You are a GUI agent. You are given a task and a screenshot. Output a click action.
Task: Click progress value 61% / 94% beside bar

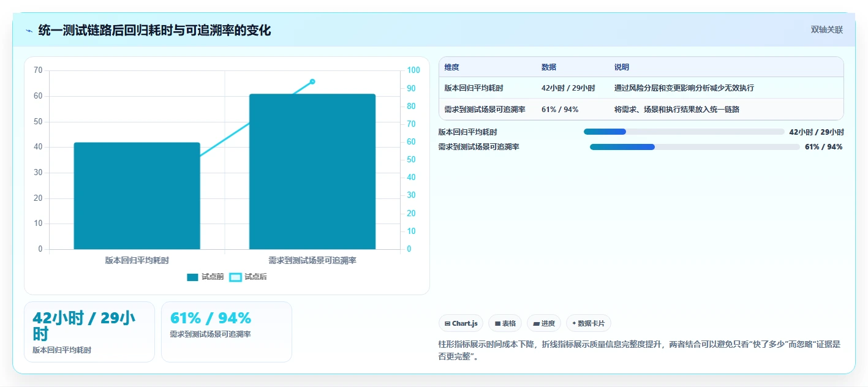[823, 147]
